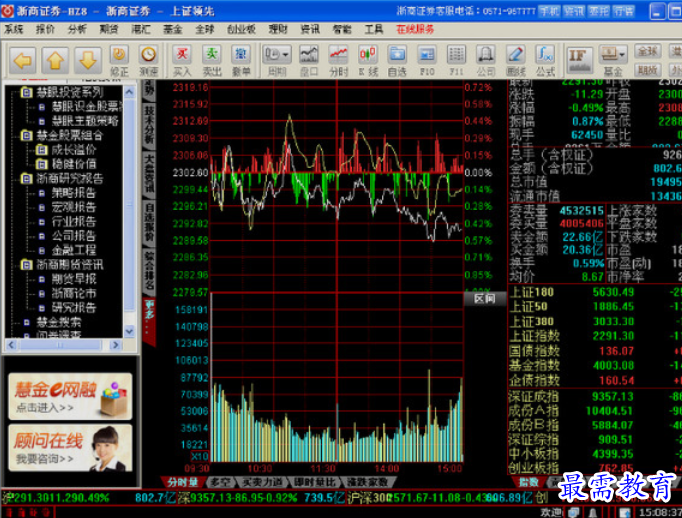Run the 测速 speed test icon
The image size is (682, 518).
click(x=148, y=60)
